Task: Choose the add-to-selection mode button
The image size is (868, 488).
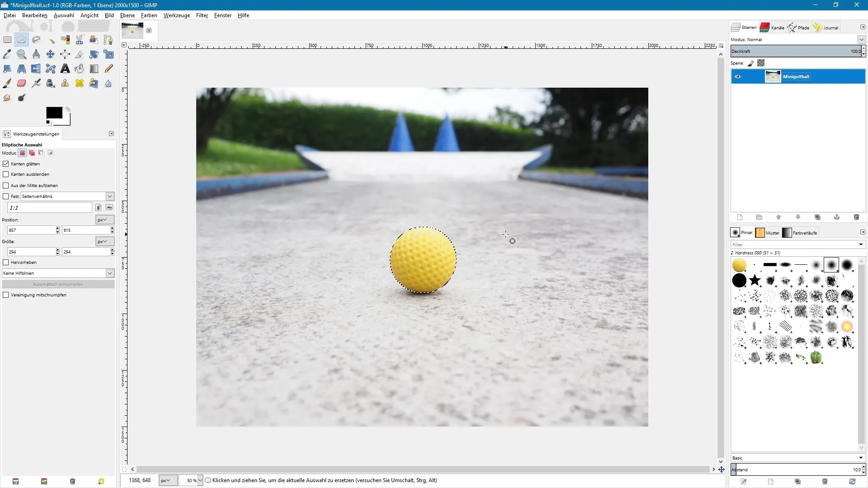Action: click(x=32, y=153)
